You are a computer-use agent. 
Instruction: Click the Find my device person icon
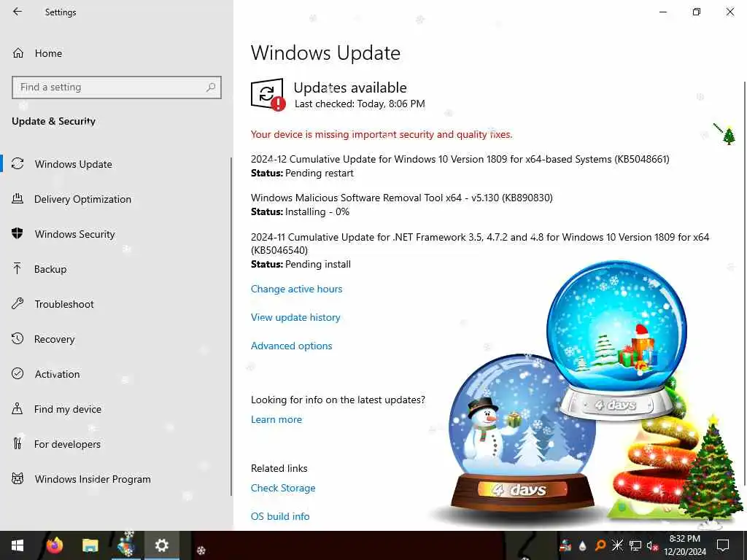tap(18, 409)
